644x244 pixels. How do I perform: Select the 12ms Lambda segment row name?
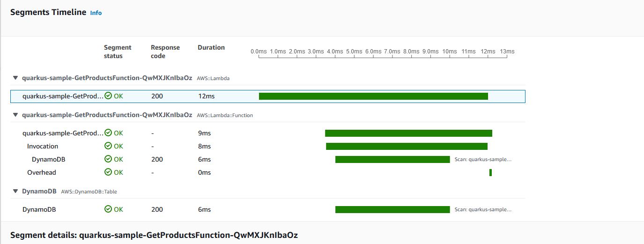click(63, 96)
